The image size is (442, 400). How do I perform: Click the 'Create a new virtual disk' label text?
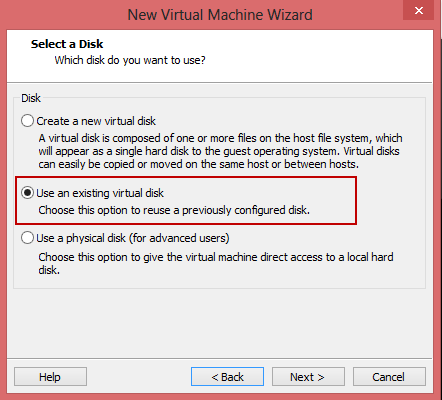click(96, 121)
